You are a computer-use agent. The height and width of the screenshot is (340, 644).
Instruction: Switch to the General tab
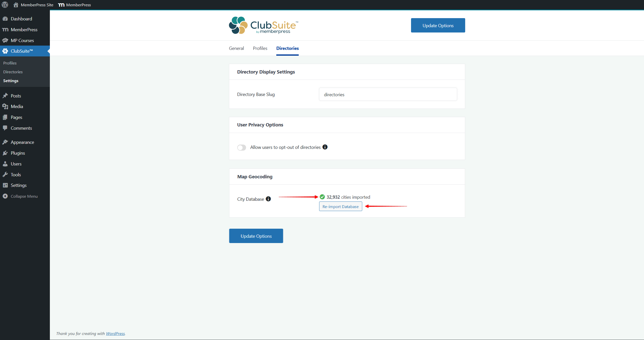tap(236, 48)
